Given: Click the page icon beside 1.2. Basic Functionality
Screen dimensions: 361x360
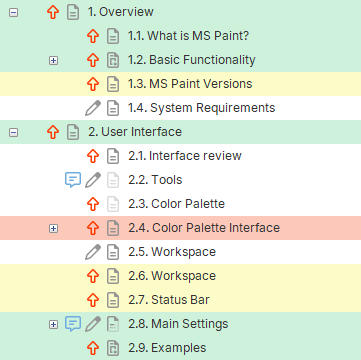Looking at the screenshot, I should (113, 60).
